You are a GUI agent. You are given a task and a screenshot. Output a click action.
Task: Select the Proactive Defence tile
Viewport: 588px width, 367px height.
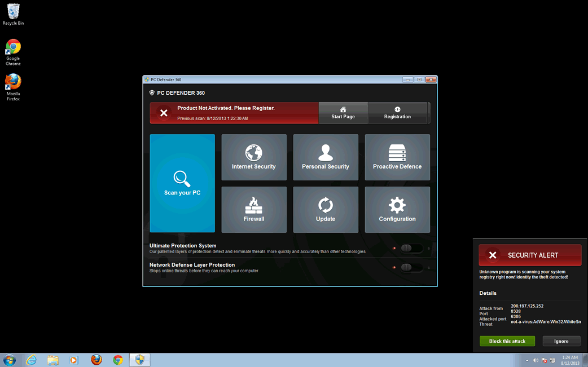point(397,157)
